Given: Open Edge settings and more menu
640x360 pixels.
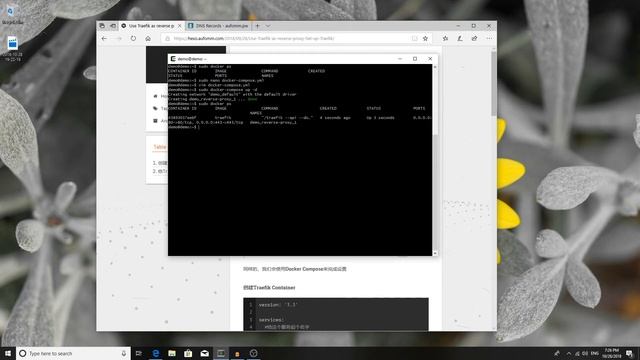Looking at the screenshot, I should click(x=489, y=38).
